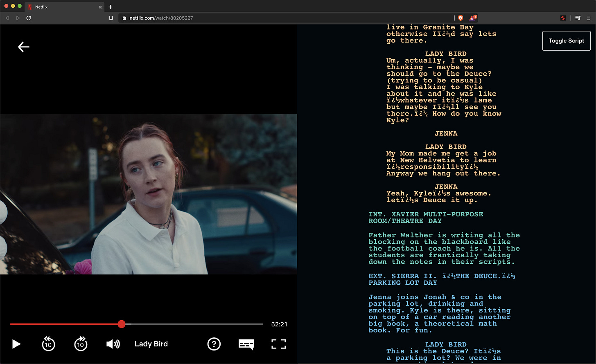Mute the volume speaker icon
The image size is (596, 364).
click(x=113, y=344)
